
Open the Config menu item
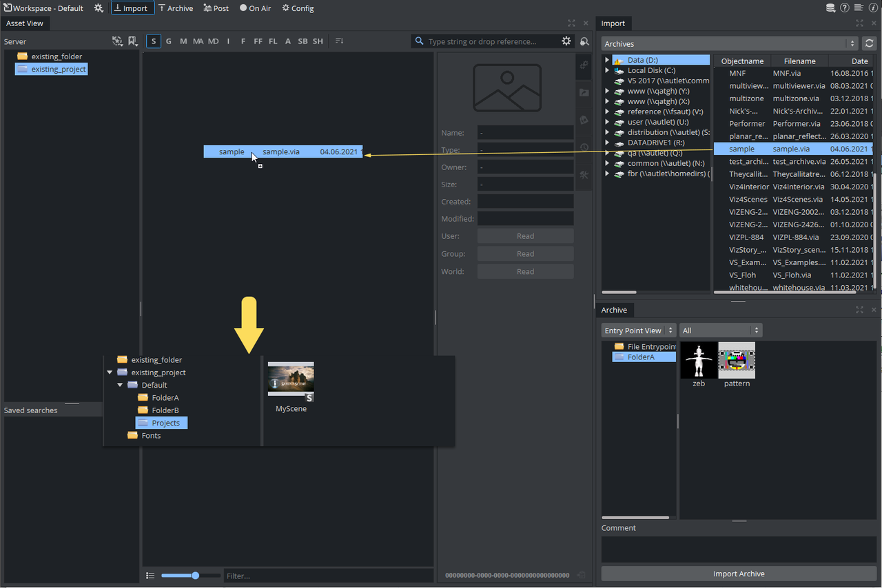pos(298,8)
